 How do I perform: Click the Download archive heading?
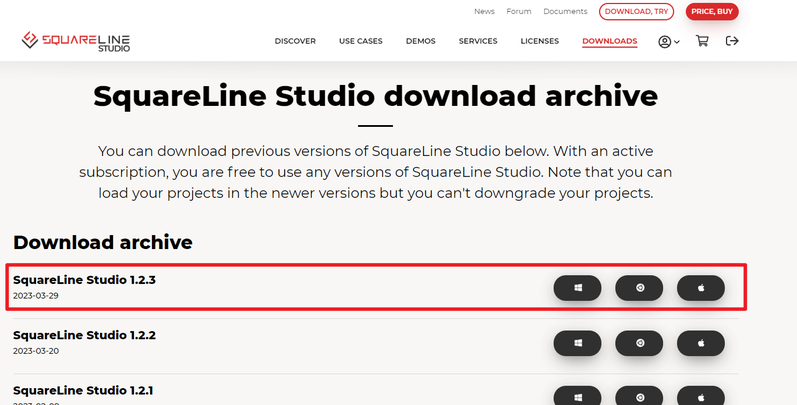103,242
